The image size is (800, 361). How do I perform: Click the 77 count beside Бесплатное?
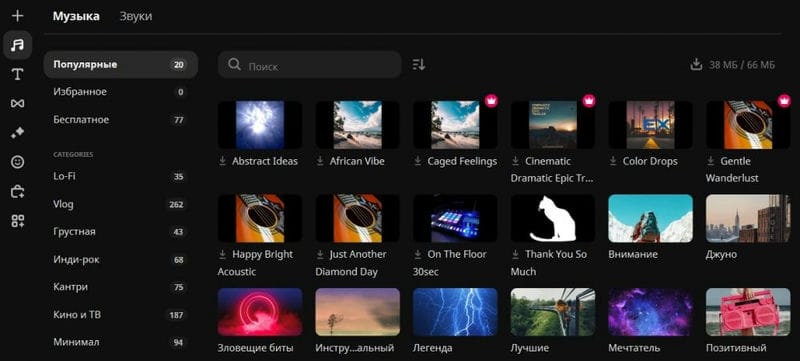(x=178, y=120)
